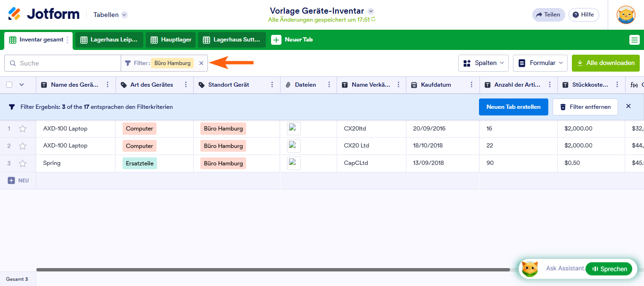The image size is (644, 286).
Task: Click Alle downloaden button
Action: (606, 63)
